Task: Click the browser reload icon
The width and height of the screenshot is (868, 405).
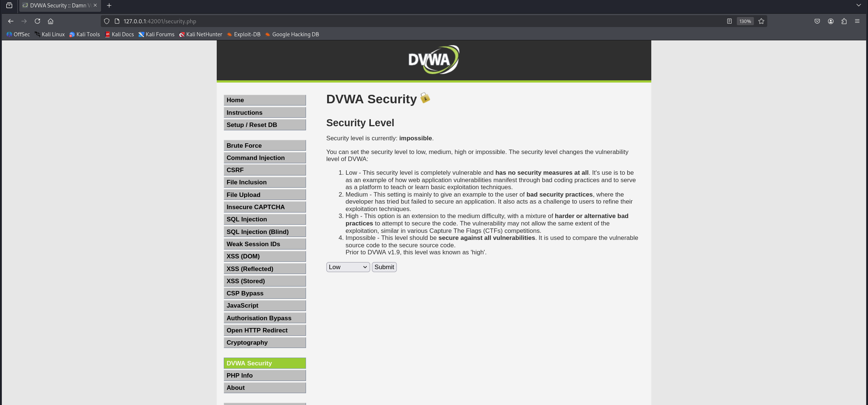Action: [x=37, y=21]
